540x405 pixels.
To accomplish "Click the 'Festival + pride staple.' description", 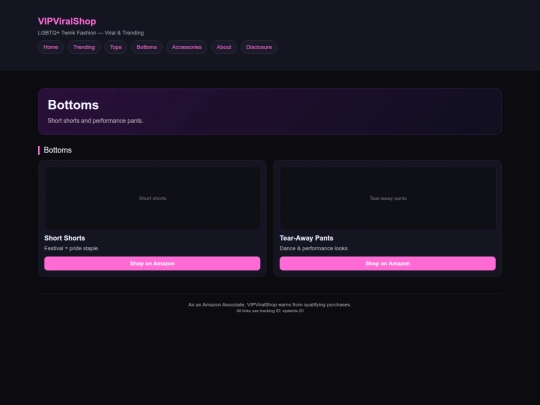I will click(72, 248).
